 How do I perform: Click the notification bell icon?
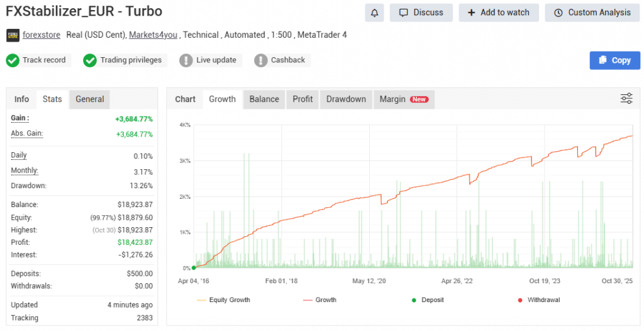click(375, 13)
